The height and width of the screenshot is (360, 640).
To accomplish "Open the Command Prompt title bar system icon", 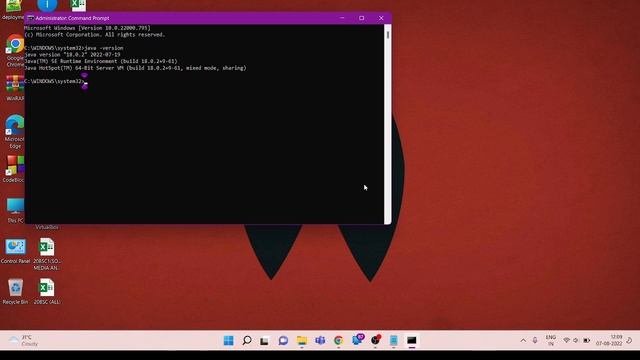I will [x=30, y=18].
